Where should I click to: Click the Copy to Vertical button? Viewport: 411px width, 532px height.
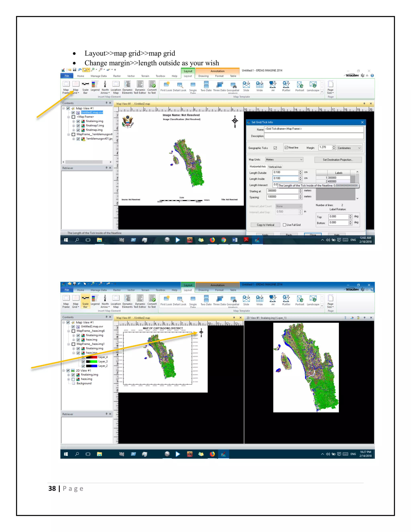265,225
